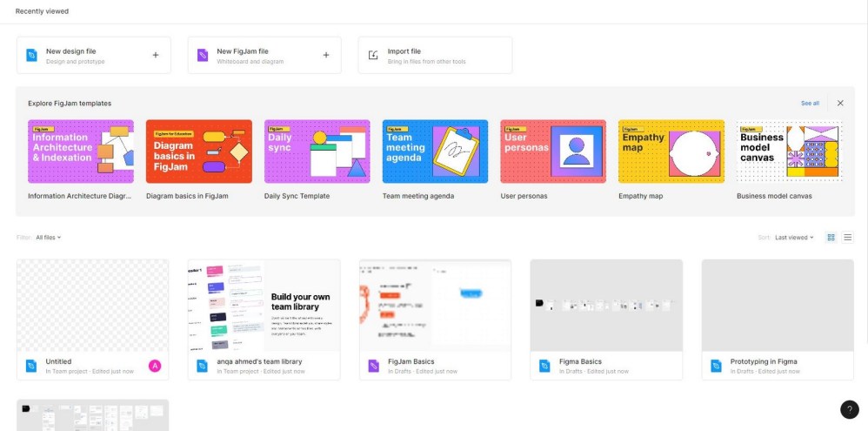Open the All files filter dropdown
The height and width of the screenshot is (431, 868).
[x=48, y=237]
